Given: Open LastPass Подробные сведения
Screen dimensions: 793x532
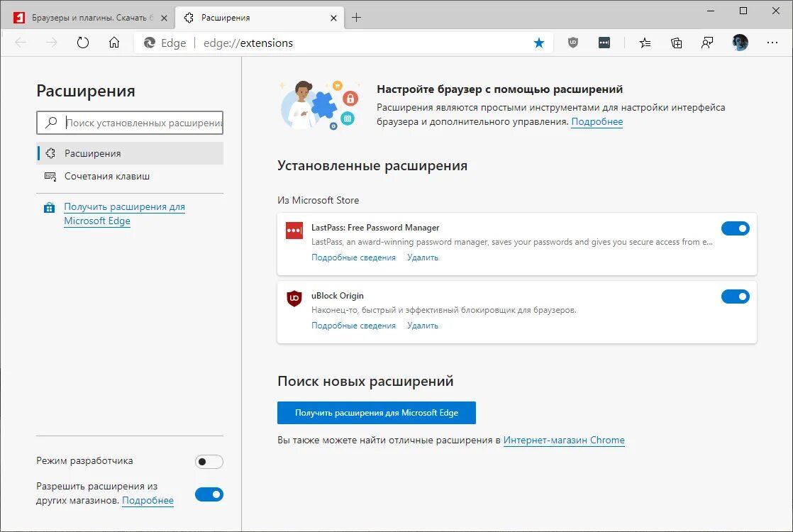Looking at the screenshot, I should click(x=353, y=257).
